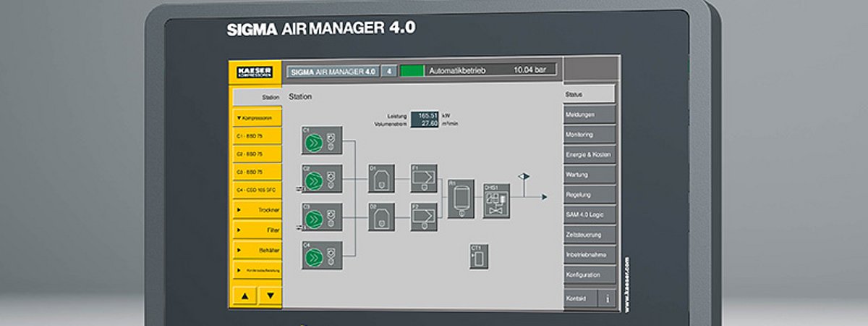The image size is (868, 326).
Task: Click the Automatikbetrieb status text
Action: pos(457,71)
